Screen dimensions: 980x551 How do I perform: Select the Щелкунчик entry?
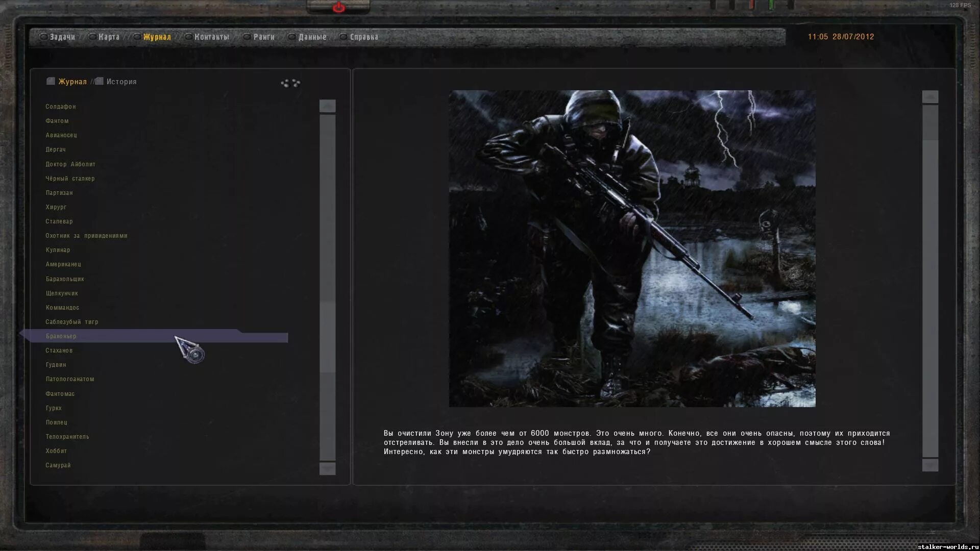(x=62, y=293)
